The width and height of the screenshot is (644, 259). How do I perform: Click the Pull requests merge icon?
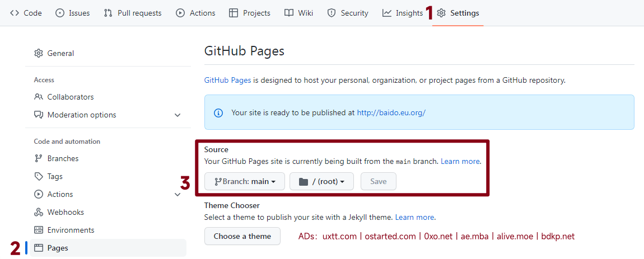pos(108,13)
